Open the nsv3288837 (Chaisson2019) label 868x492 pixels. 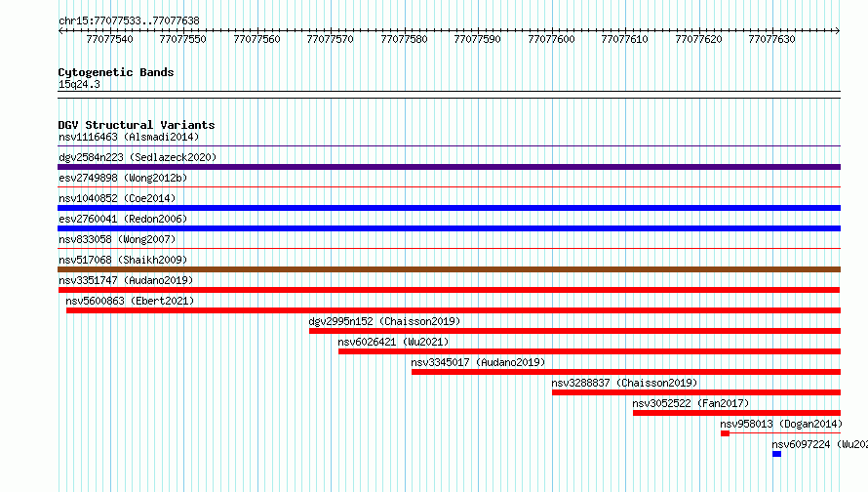tap(624, 383)
